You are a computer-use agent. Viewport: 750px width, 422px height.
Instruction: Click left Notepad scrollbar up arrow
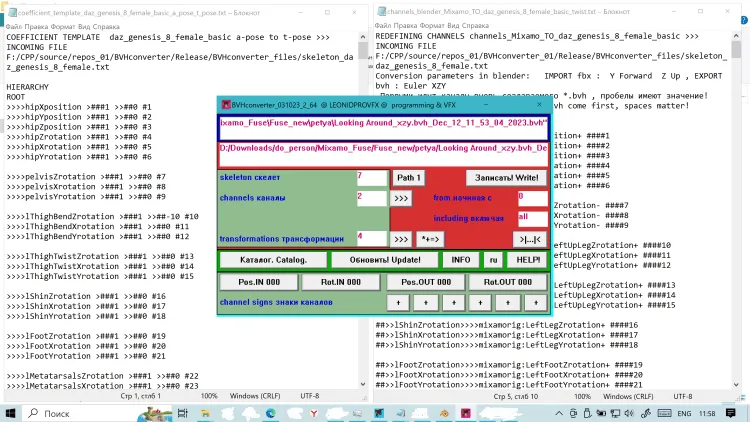tap(363, 37)
